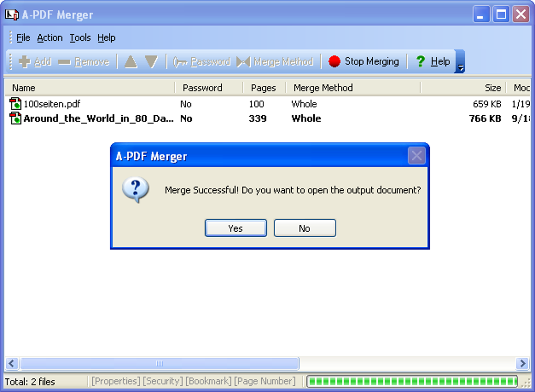Screen dimensions: 535x392
Task: Stop Merging with the red circle button
Action: point(363,61)
